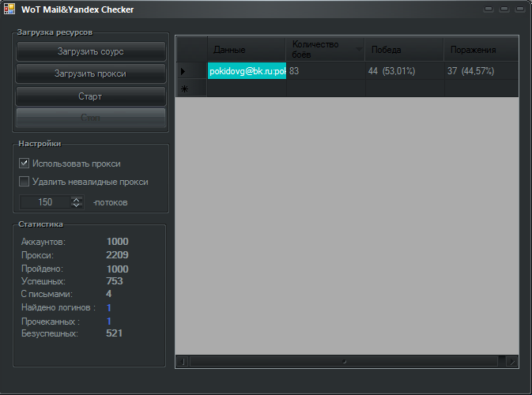Image resolution: width=532 pixels, height=395 pixels.
Task: Click the Прочеканных label
Action: click(51, 322)
